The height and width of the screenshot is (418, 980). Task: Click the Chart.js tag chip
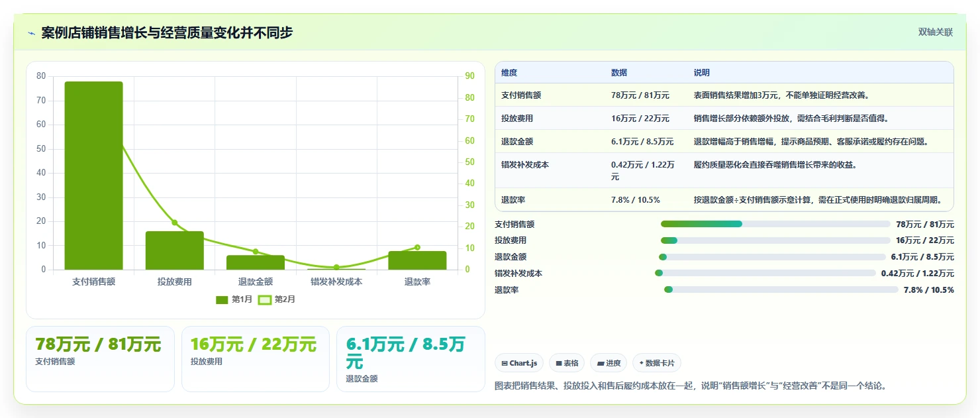(519, 363)
